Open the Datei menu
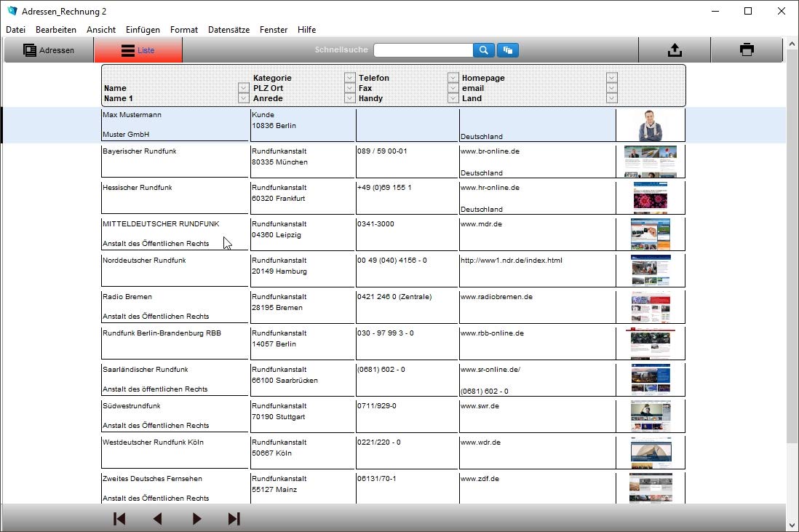 click(x=15, y=30)
